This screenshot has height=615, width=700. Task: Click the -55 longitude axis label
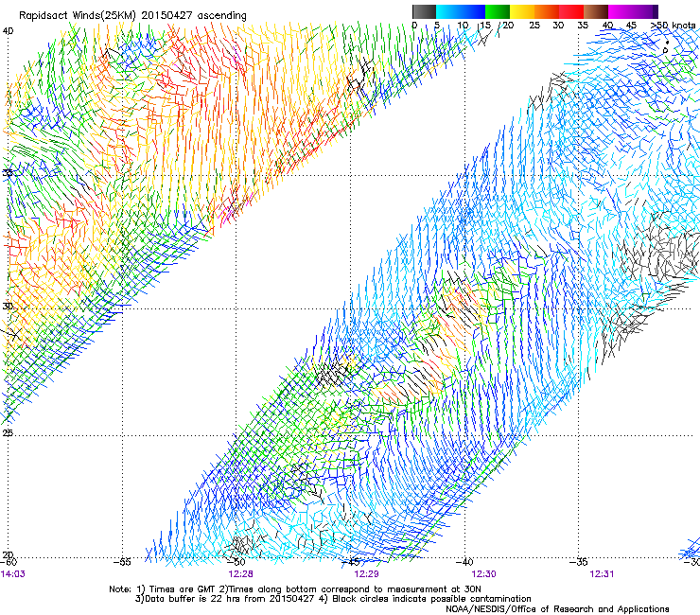[x=122, y=562]
